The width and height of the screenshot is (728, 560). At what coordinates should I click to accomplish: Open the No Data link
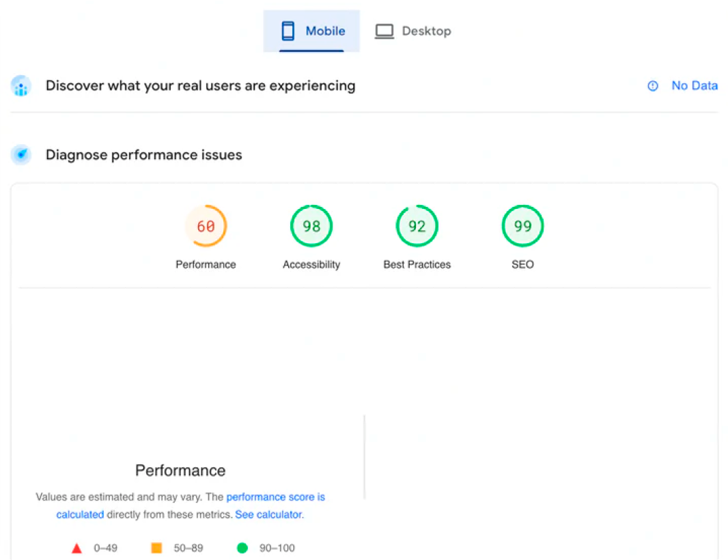pyautogui.click(x=694, y=86)
